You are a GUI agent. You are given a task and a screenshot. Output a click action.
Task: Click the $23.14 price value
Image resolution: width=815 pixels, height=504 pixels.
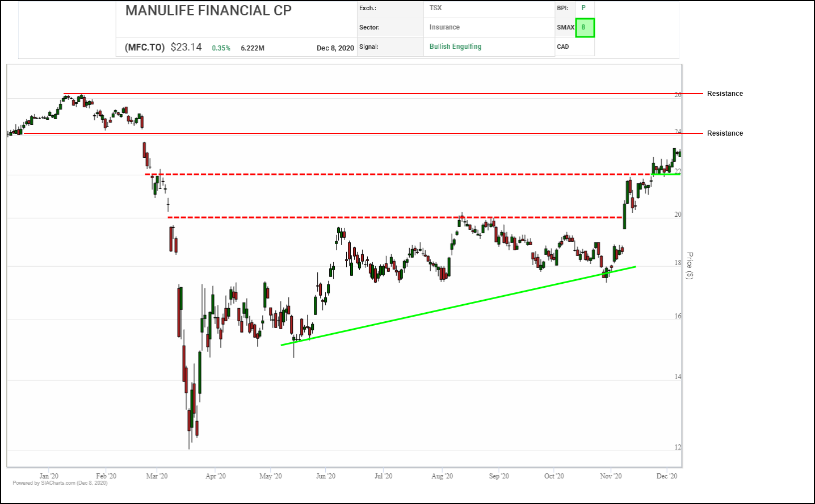(186, 47)
